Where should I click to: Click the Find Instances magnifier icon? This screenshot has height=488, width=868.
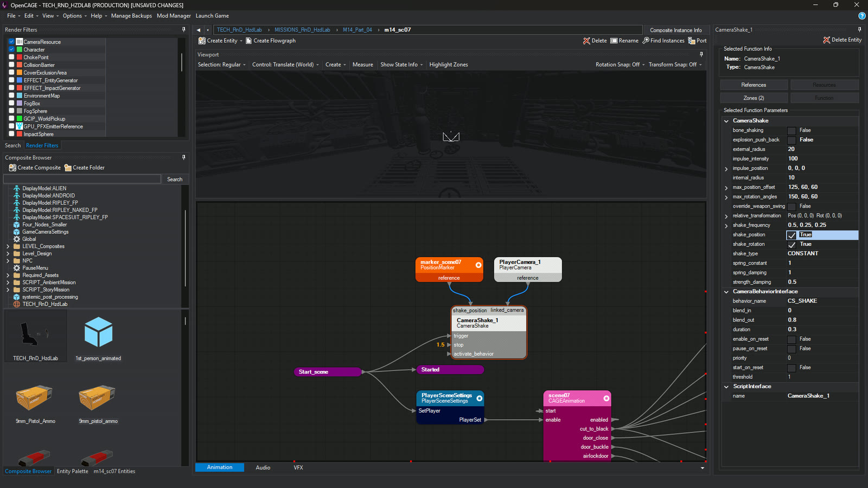click(x=646, y=41)
